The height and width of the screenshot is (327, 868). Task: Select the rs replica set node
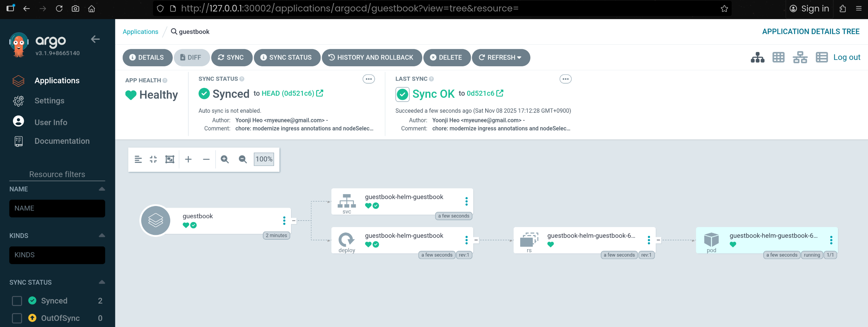[584, 240]
